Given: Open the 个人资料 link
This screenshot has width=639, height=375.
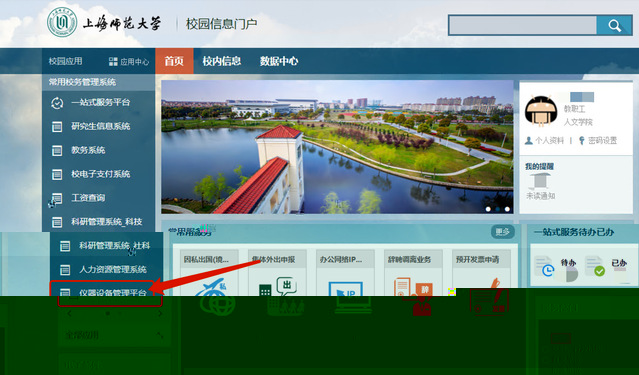Looking at the screenshot, I should coord(544,141).
